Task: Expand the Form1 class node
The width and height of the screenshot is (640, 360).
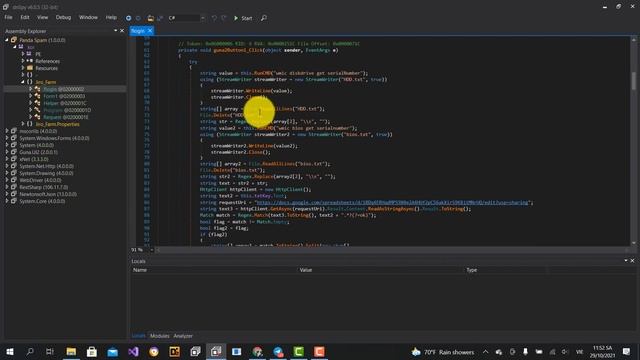Action: point(31,96)
